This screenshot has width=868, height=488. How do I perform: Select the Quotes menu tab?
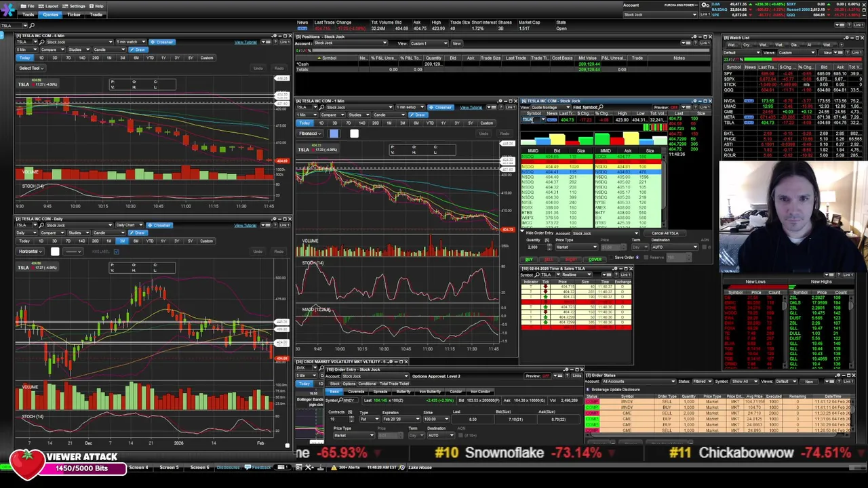coord(51,14)
